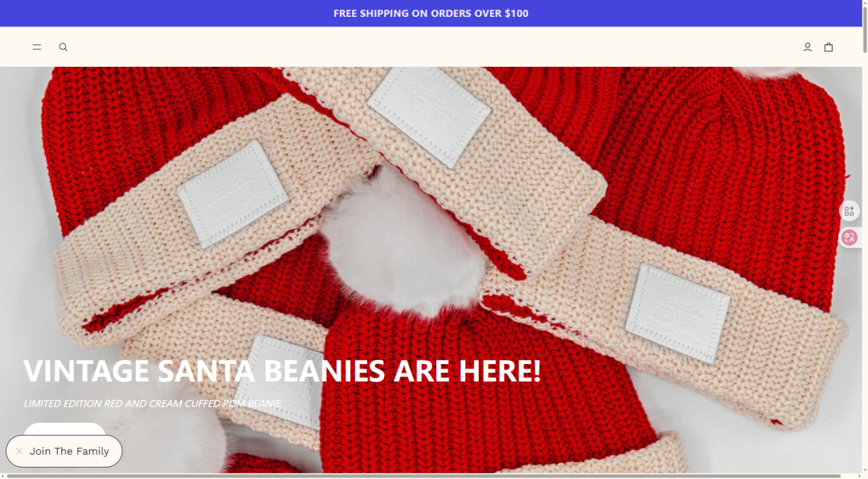Click the white patch on the right cream cuff
868x479 pixels.
[x=678, y=313]
